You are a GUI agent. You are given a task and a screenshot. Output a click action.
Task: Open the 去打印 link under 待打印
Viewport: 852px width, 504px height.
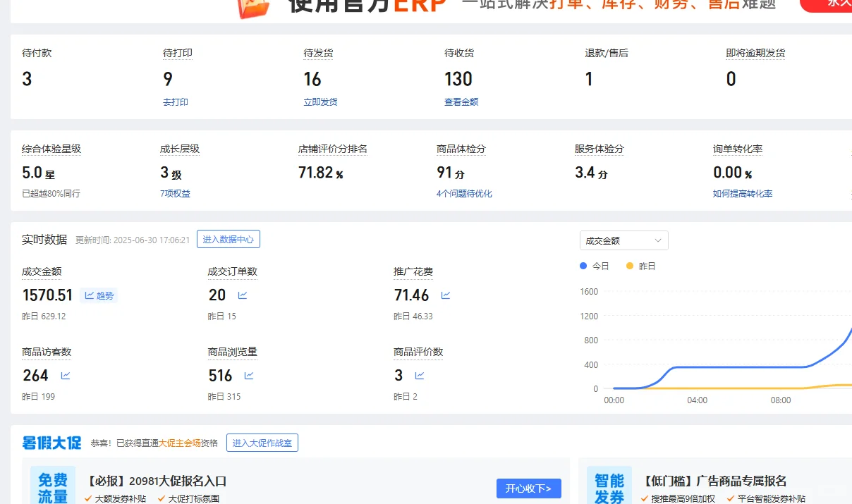[x=175, y=102]
